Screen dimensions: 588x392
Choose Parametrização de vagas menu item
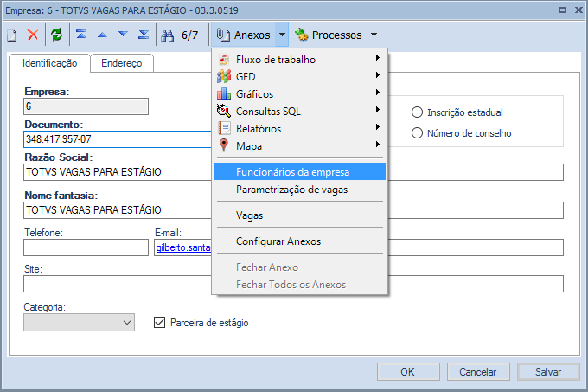pyautogui.click(x=300, y=190)
